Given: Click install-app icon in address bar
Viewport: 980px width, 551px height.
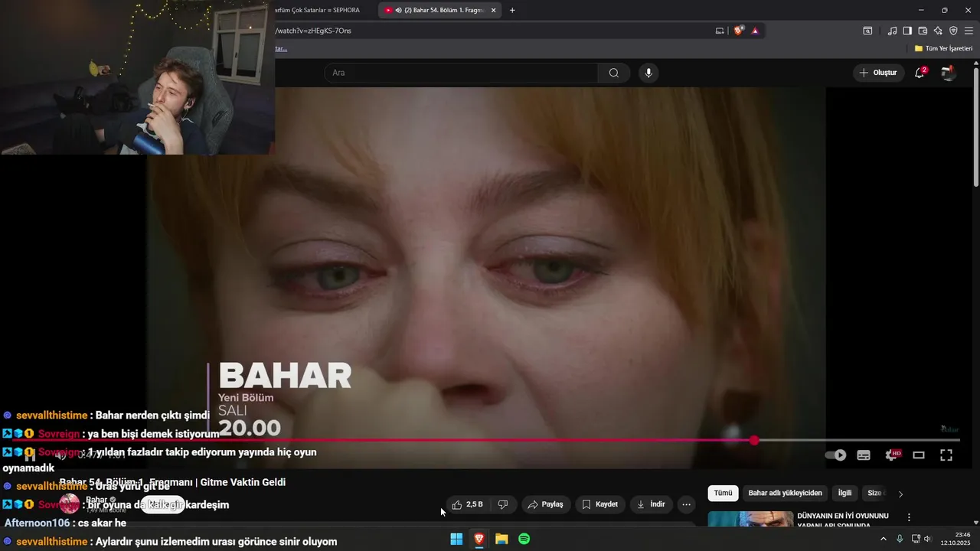Looking at the screenshot, I should tap(720, 31).
